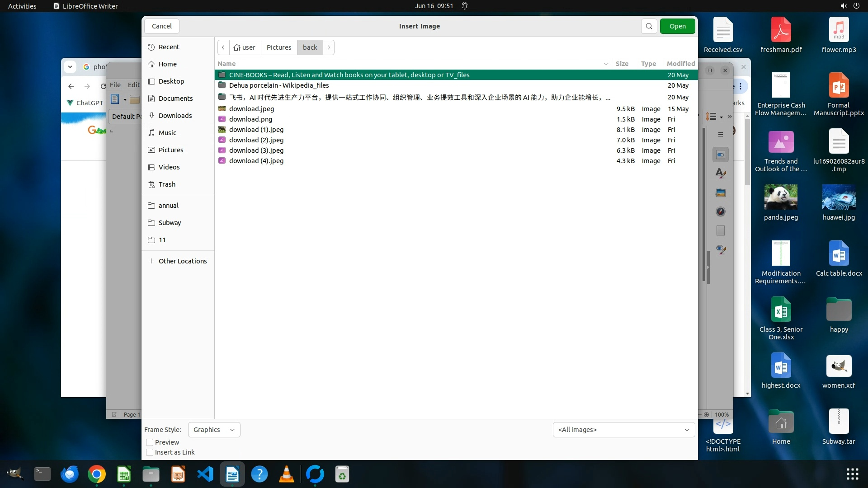Open the Frame Style Graphics dropdown

[x=214, y=430]
